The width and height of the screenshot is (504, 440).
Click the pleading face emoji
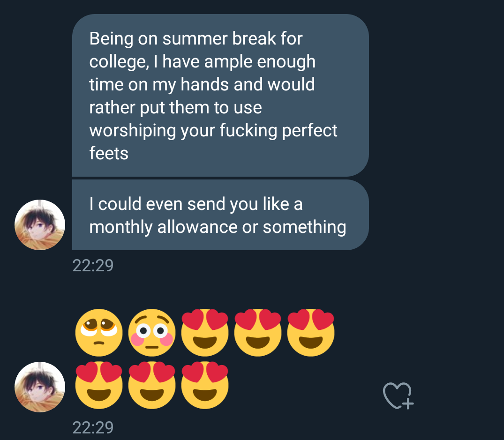point(98,333)
